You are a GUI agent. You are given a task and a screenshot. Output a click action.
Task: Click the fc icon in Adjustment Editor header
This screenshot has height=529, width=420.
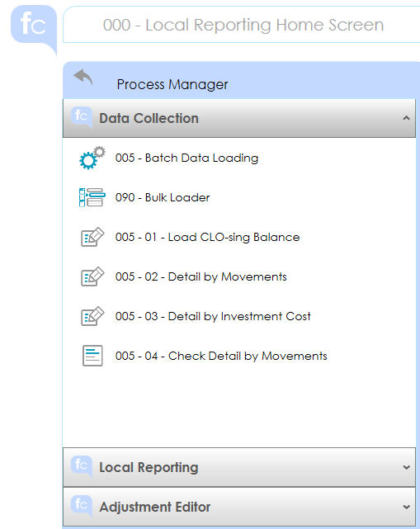coord(82,506)
